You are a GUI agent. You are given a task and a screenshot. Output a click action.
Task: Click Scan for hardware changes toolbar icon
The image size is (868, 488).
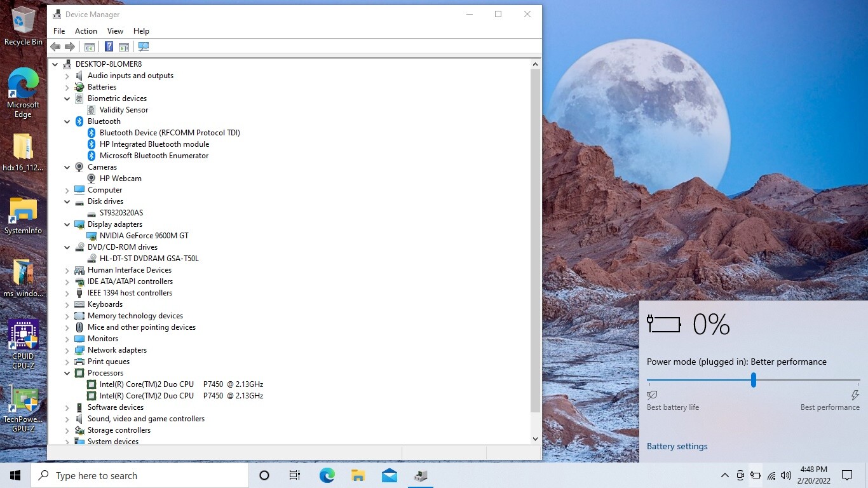point(144,47)
